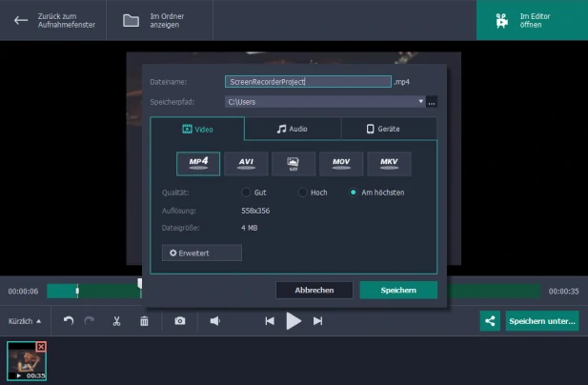This screenshot has width=588, height=385.
Task: Select MOV output format
Action: pos(341,164)
